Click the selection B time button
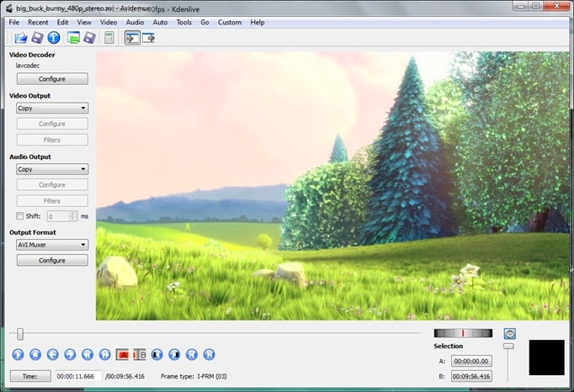The height and width of the screenshot is (392, 574). 471,376
